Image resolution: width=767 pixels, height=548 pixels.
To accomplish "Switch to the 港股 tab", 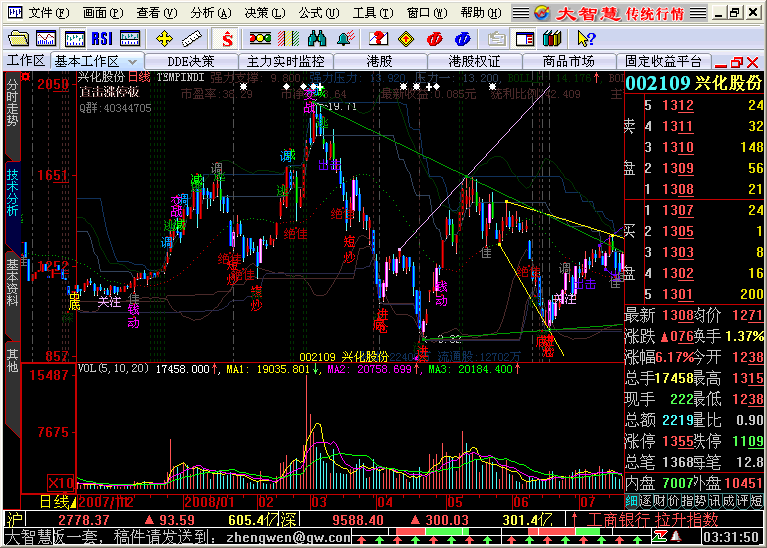I will pos(380,62).
